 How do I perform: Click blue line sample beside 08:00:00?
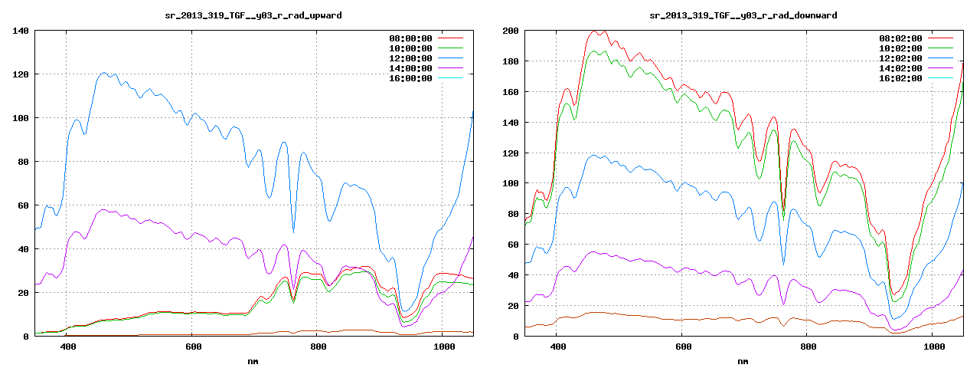[x=451, y=38]
